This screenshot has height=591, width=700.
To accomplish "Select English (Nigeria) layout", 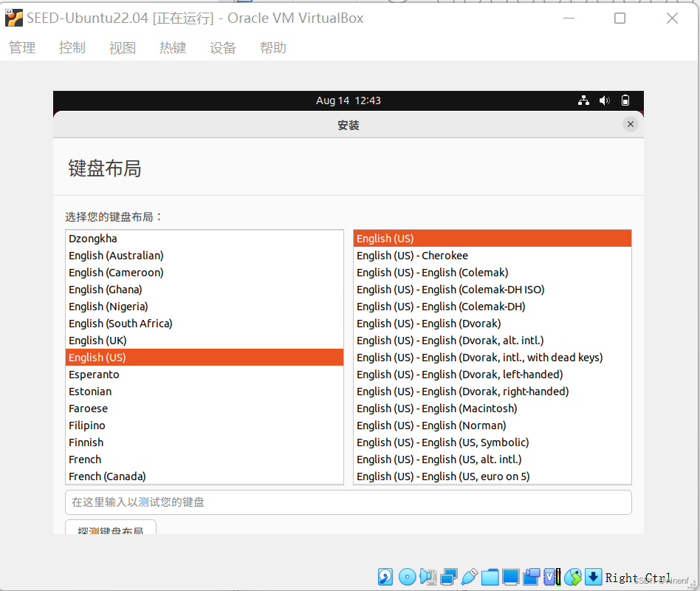I will pos(205,307).
